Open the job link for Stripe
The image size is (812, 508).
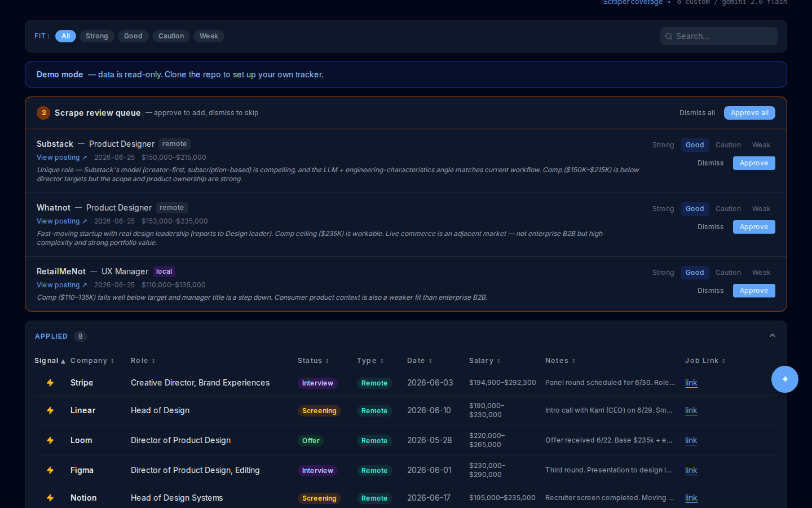click(x=691, y=383)
